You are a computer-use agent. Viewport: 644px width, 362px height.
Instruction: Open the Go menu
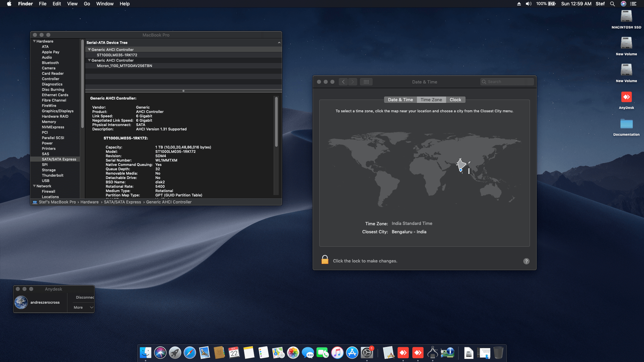coord(87,4)
